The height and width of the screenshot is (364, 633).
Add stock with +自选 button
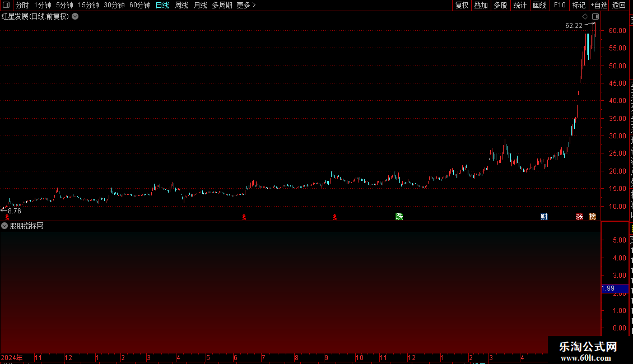tap(599, 5)
